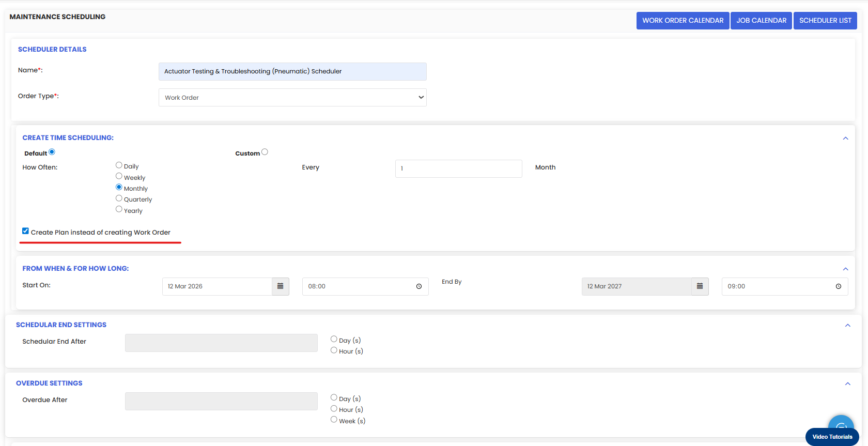Choose the Weekly frequency option

(x=119, y=176)
